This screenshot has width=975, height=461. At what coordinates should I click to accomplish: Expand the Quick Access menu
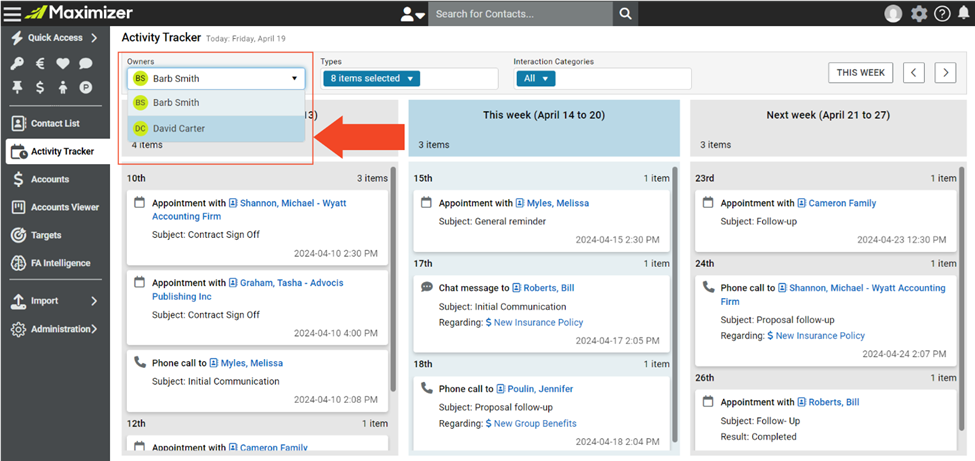tap(55, 38)
